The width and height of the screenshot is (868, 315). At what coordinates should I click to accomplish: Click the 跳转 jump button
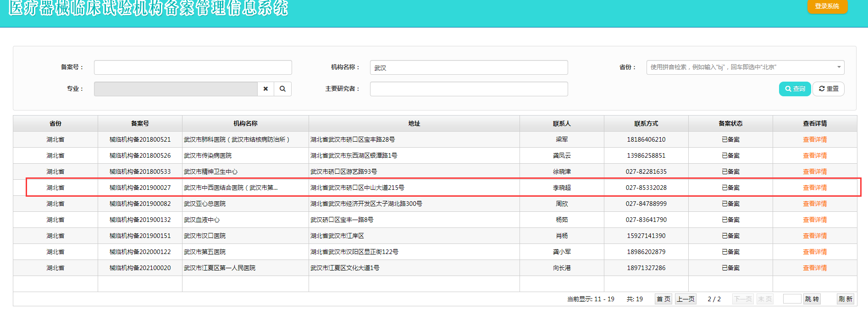click(812, 299)
